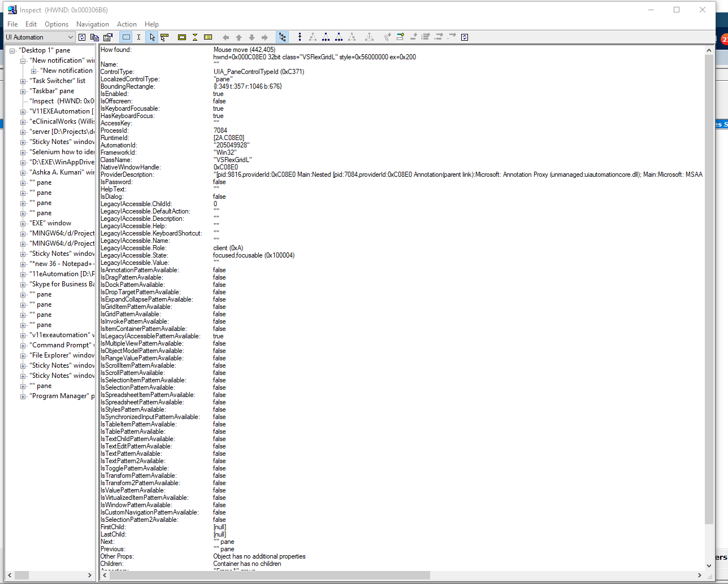Navigate forward to the next element
The width and height of the screenshot is (728, 584).
(x=263, y=37)
